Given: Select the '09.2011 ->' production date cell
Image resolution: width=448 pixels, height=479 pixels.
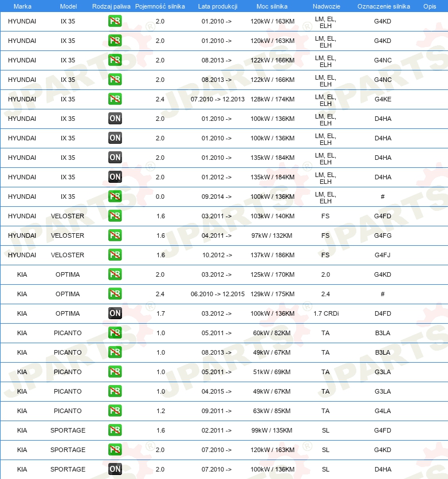Looking at the screenshot, I should click(x=217, y=411).
